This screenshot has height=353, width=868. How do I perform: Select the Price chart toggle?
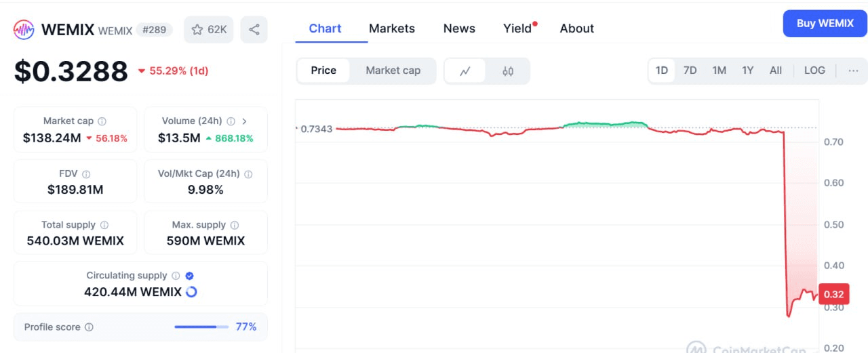coord(323,70)
